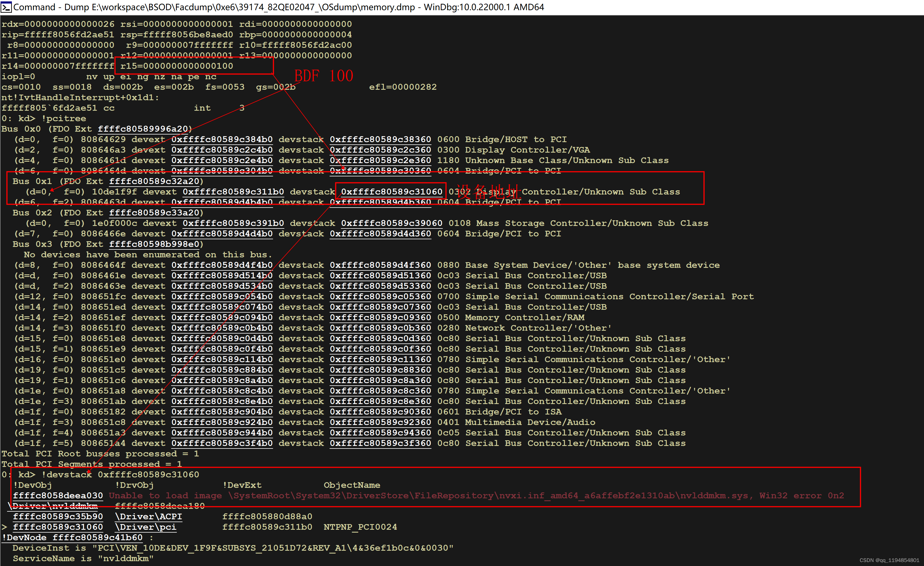924x566 pixels.
Task: Click devstack link of Display Controller/VGA device
Action: coord(380,150)
